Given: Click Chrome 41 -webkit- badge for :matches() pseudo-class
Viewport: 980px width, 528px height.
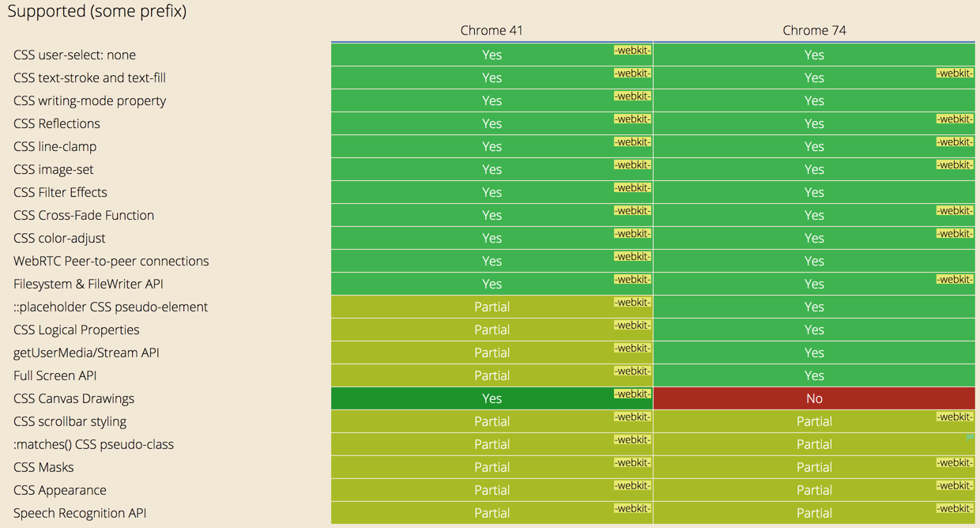Looking at the screenshot, I should click(632, 440).
